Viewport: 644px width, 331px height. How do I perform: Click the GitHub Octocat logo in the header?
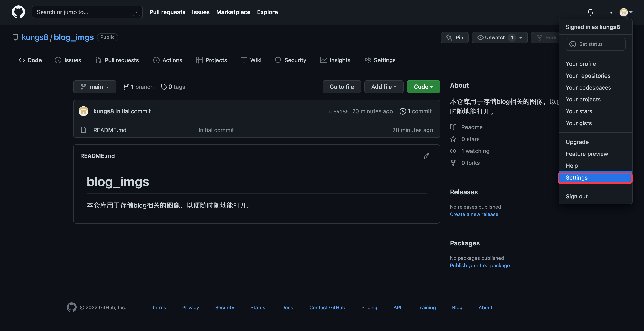click(x=18, y=12)
